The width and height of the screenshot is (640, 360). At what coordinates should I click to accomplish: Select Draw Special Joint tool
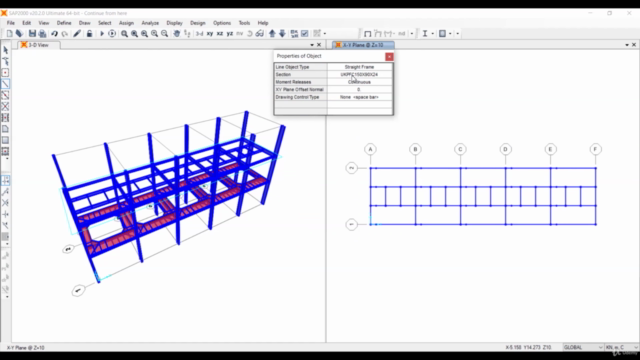(x=5, y=73)
